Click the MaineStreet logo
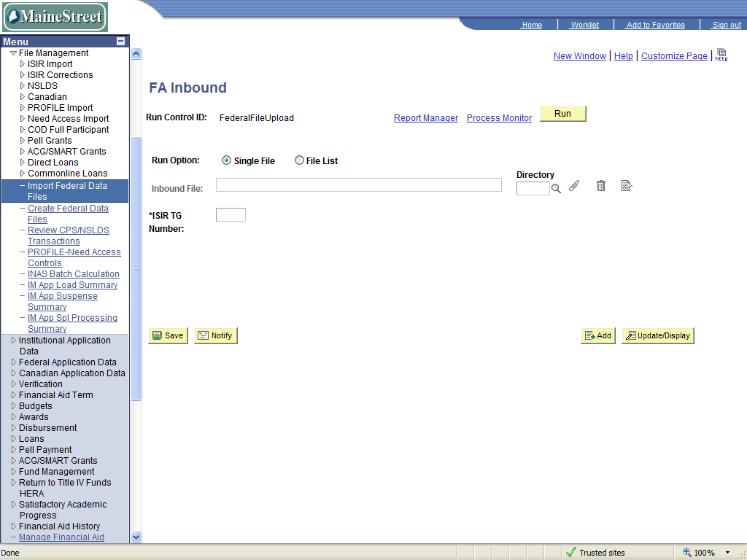This screenshot has height=560, width=747. pos(55,17)
